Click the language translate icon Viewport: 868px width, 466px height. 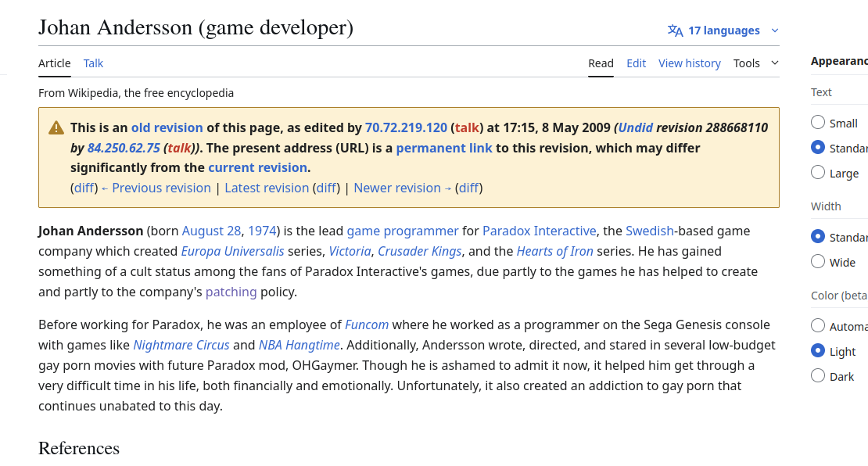[675, 30]
